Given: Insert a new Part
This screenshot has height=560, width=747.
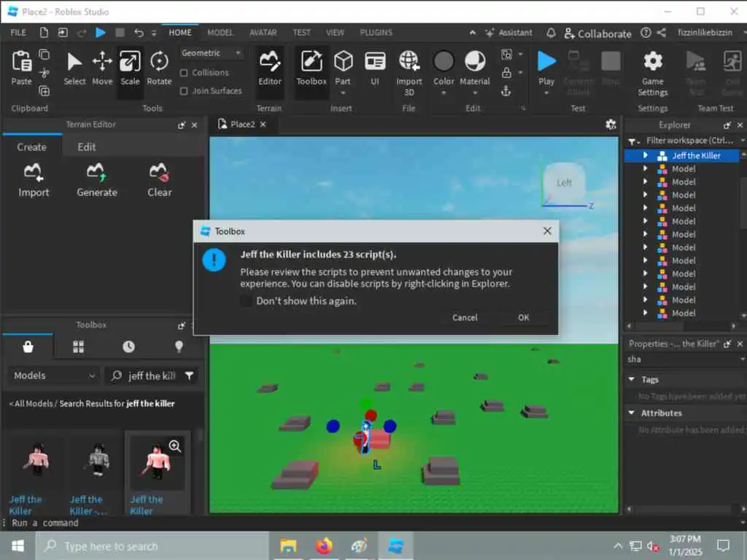Looking at the screenshot, I should point(343,68).
